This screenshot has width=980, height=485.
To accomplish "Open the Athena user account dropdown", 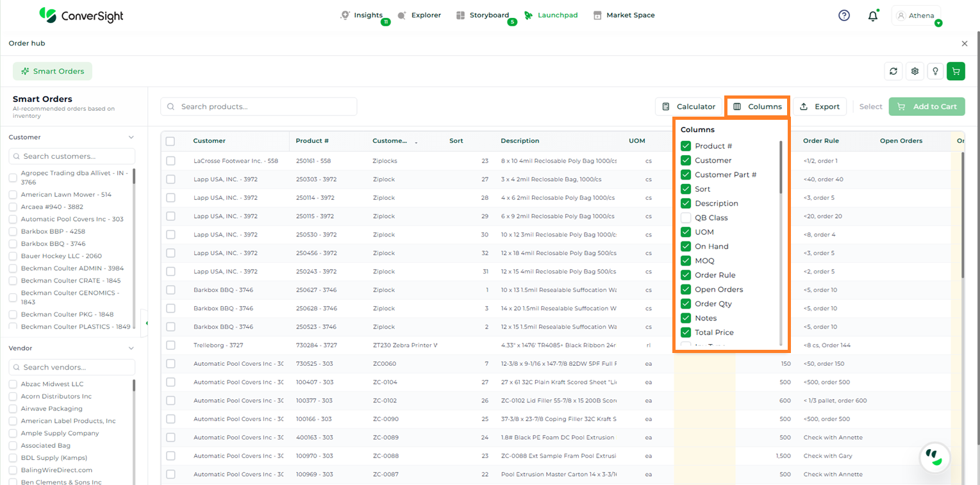I will click(x=917, y=16).
